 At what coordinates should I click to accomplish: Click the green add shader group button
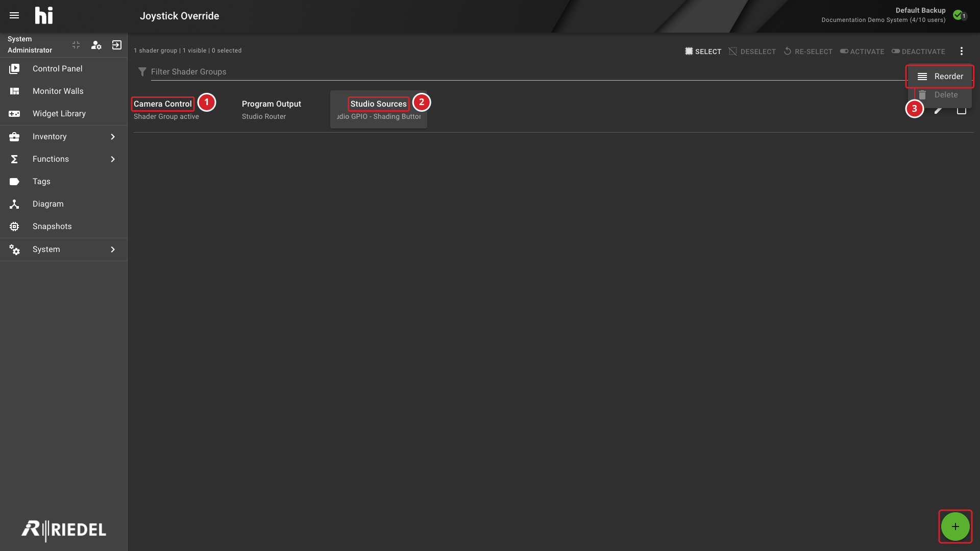[955, 527]
